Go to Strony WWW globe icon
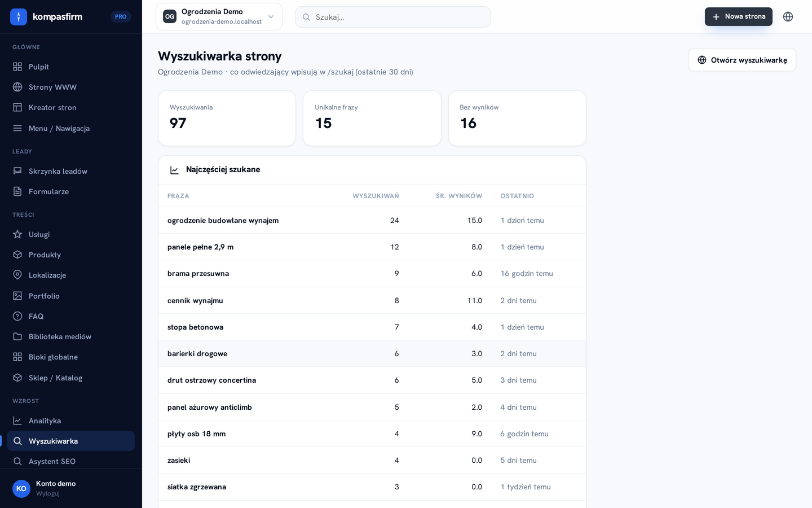The width and height of the screenshot is (812, 508). [17, 87]
